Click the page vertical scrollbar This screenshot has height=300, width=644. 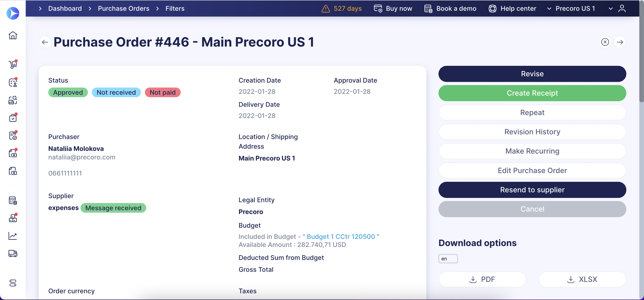(x=642, y=51)
